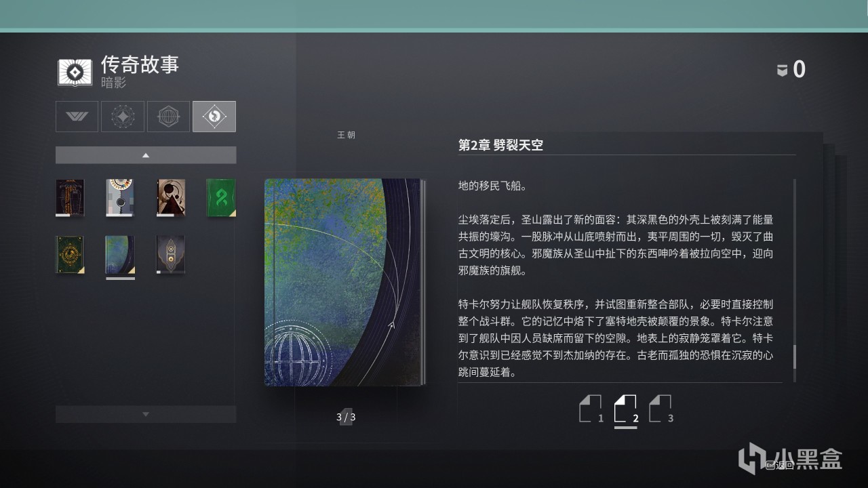This screenshot has width=868, height=488.
Task: Select current chapter page 2 icon
Action: coord(626,409)
